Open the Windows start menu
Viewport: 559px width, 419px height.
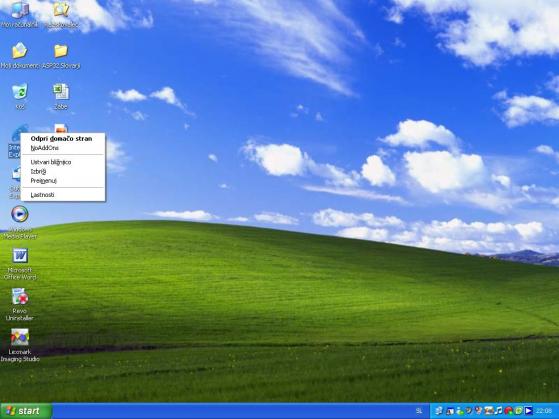point(26,411)
